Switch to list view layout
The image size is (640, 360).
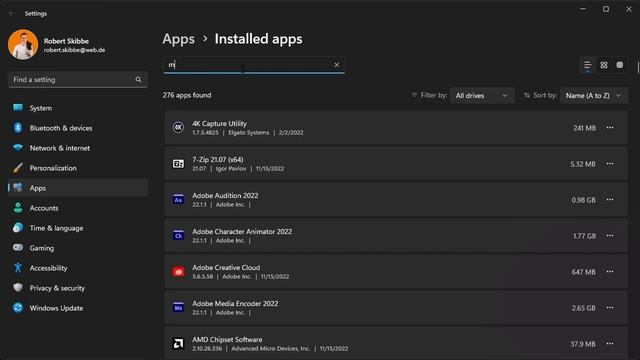point(587,65)
